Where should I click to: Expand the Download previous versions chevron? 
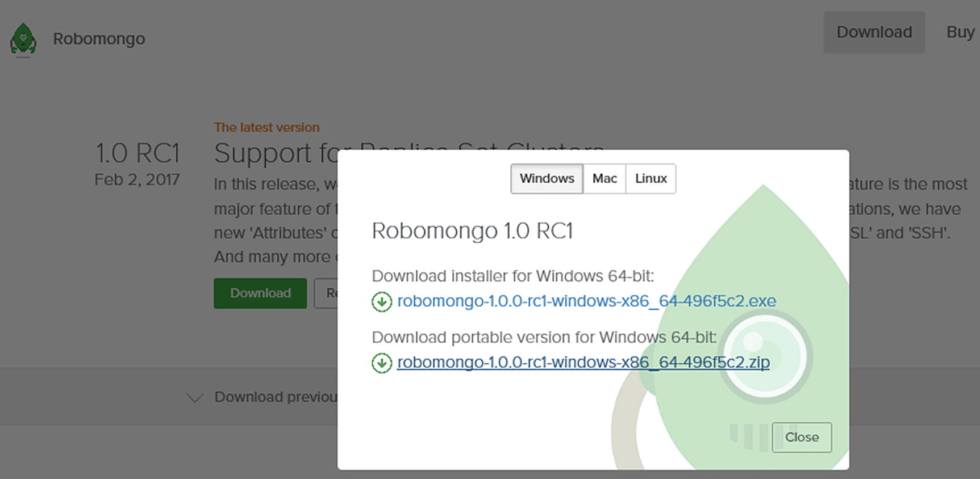pos(195,397)
